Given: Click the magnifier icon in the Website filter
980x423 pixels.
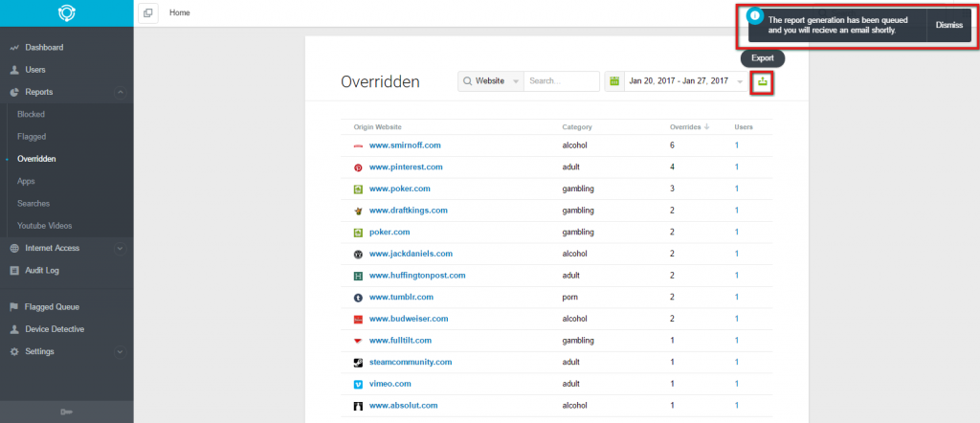Looking at the screenshot, I should tap(467, 81).
